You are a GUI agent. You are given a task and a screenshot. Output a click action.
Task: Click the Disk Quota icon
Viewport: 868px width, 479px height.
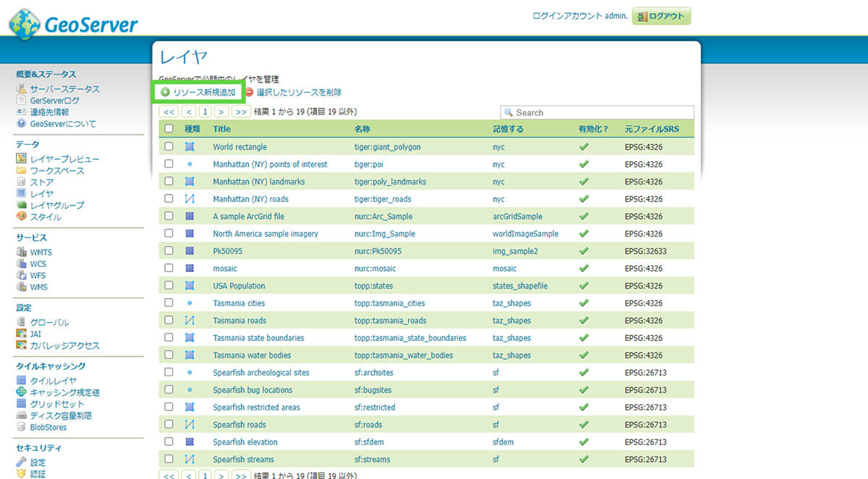click(22, 416)
